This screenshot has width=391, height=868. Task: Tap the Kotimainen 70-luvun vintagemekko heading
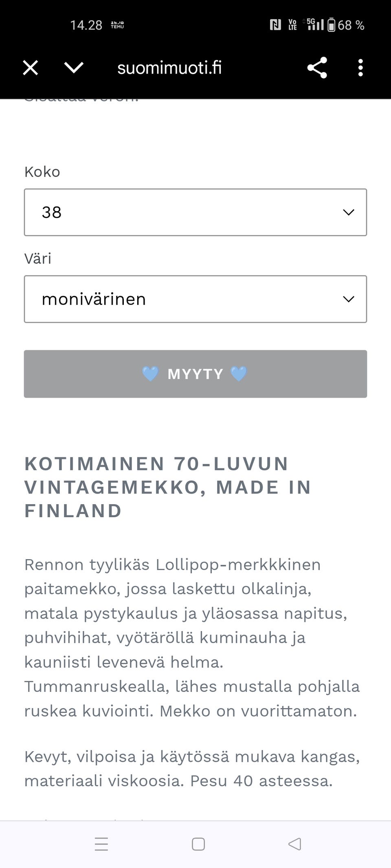tap(168, 487)
